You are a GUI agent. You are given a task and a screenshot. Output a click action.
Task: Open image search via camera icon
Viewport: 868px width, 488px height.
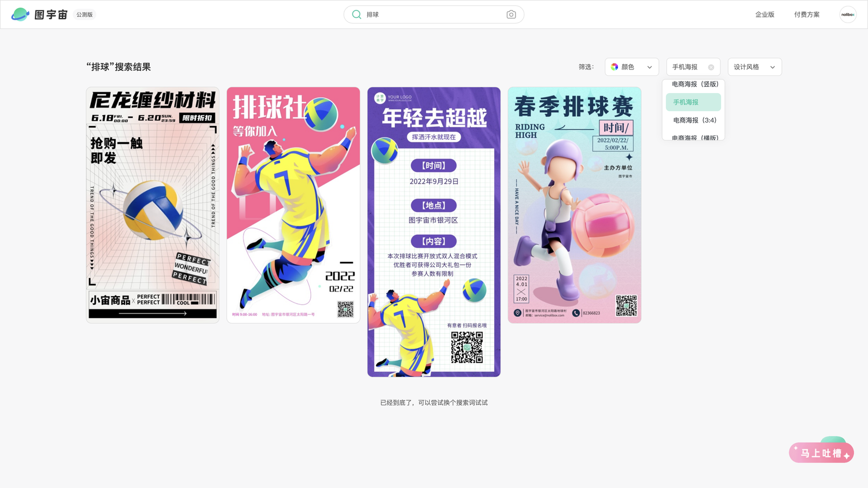(511, 14)
